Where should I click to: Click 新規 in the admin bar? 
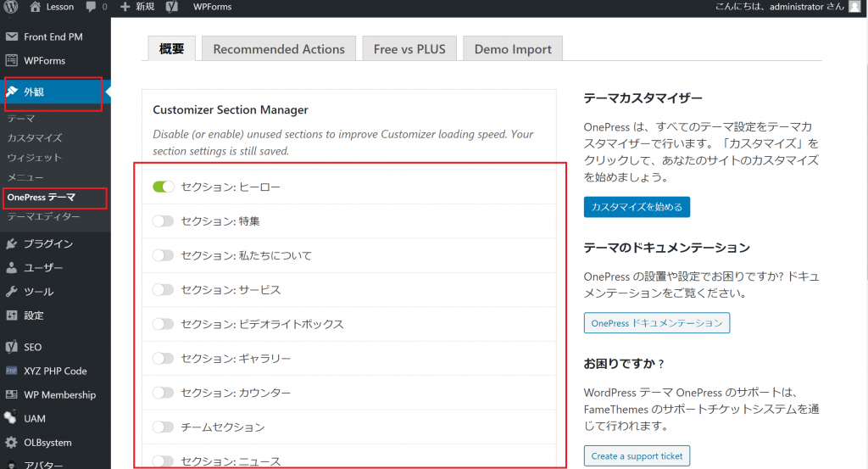[145, 7]
